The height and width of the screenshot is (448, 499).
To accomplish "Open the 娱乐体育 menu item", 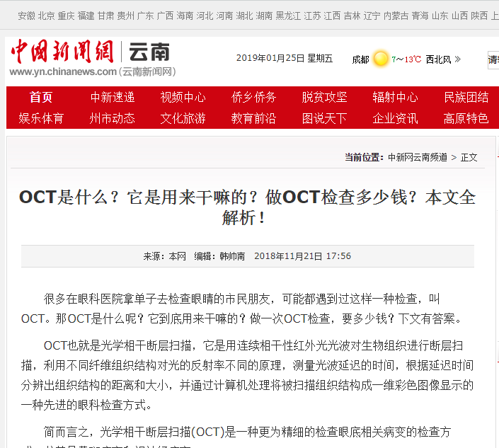I will tap(41, 118).
